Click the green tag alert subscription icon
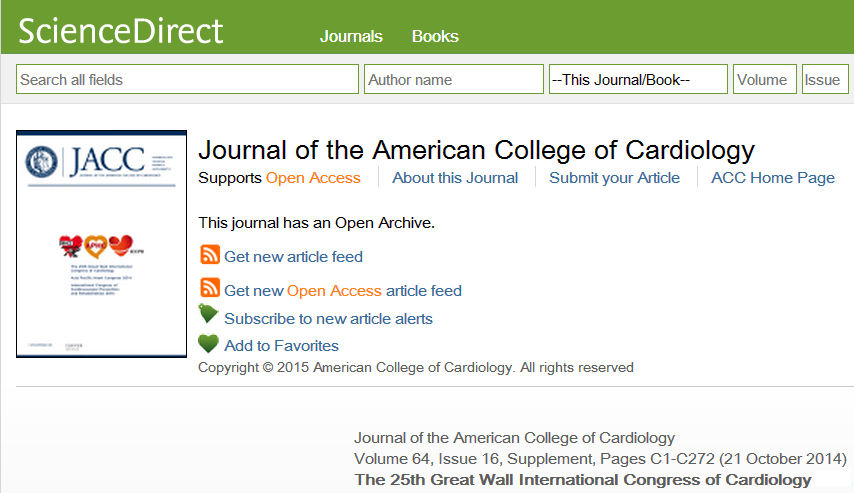Screen dimensions: 854x493 point(209,315)
